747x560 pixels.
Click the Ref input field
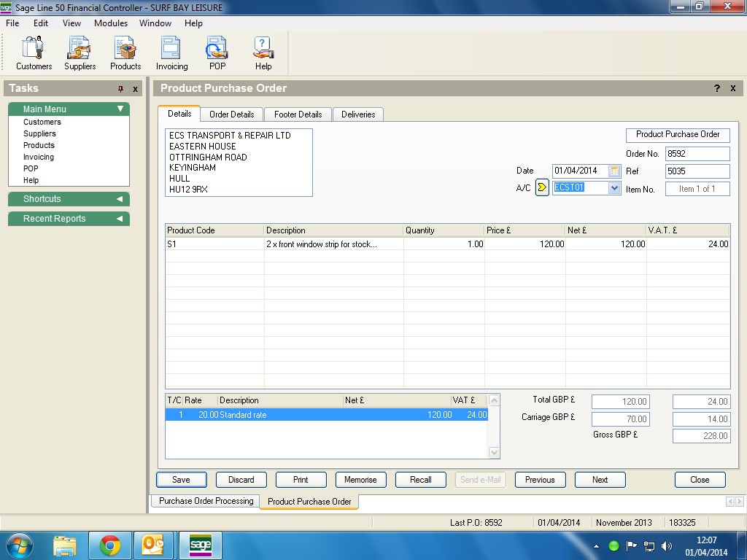697,171
